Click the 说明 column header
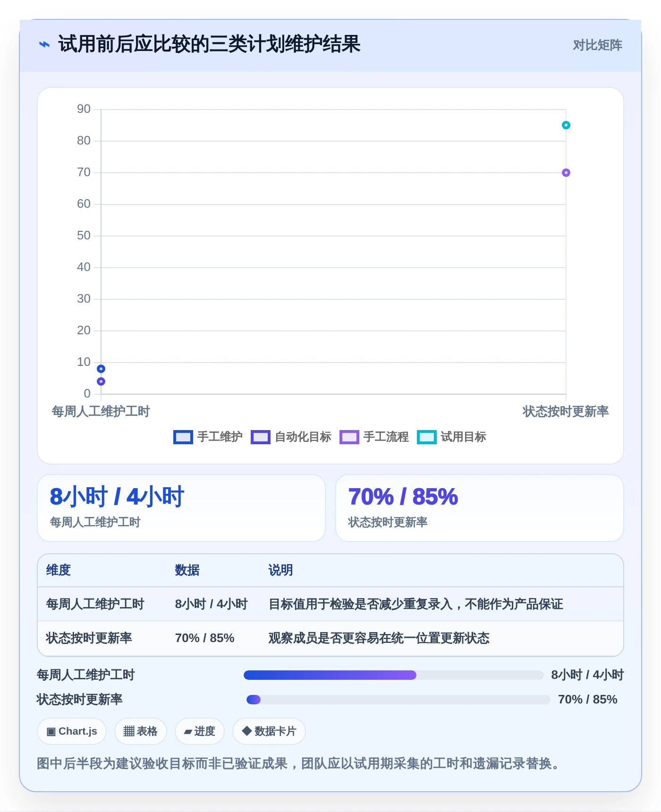Image resolution: width=661 pixels, height=812 pixels. [281, 570]
